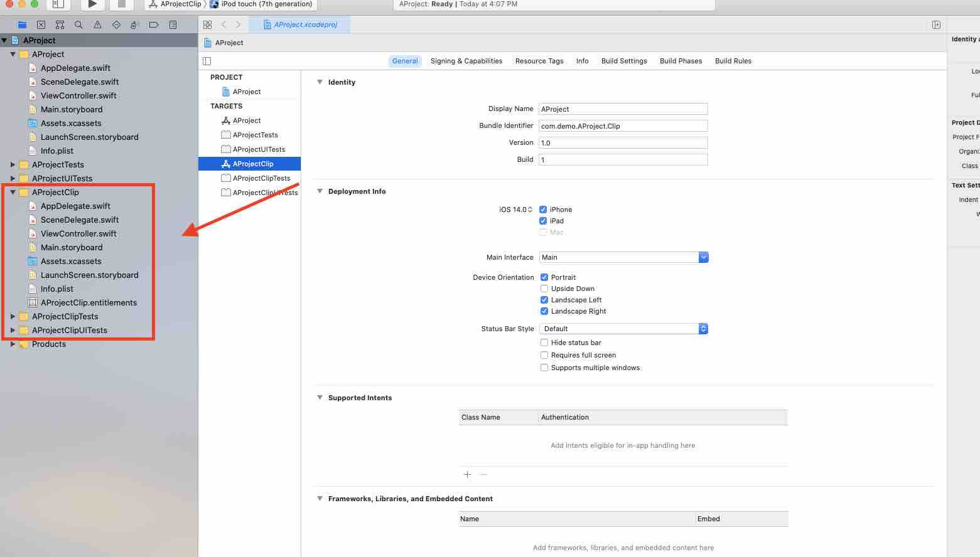
Task: Switch to the Build Settings tab
Action: pyautogui.click(x=624, y=61)
